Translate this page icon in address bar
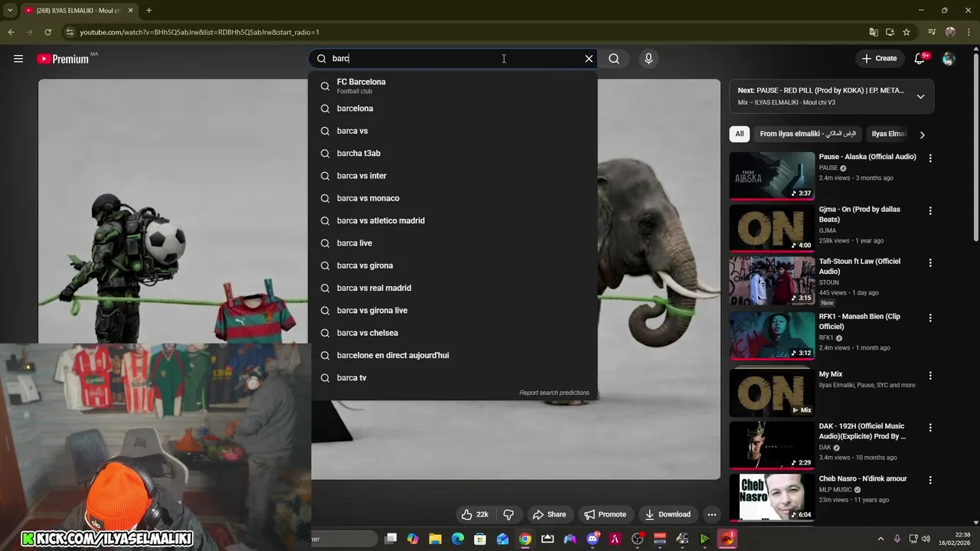 (874, 32)
